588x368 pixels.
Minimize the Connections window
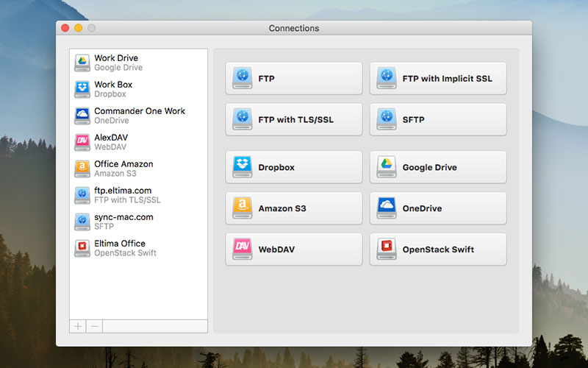[x=79, y=28]
